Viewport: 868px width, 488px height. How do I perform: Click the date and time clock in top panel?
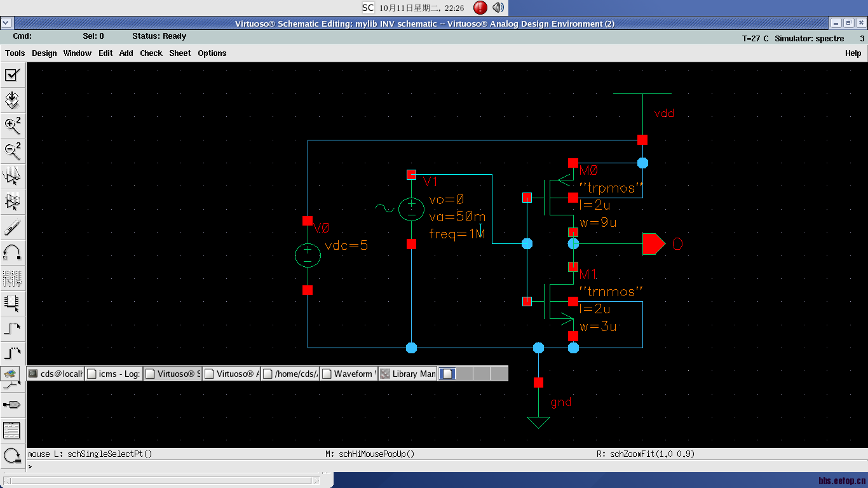click(x=422, y=8)
